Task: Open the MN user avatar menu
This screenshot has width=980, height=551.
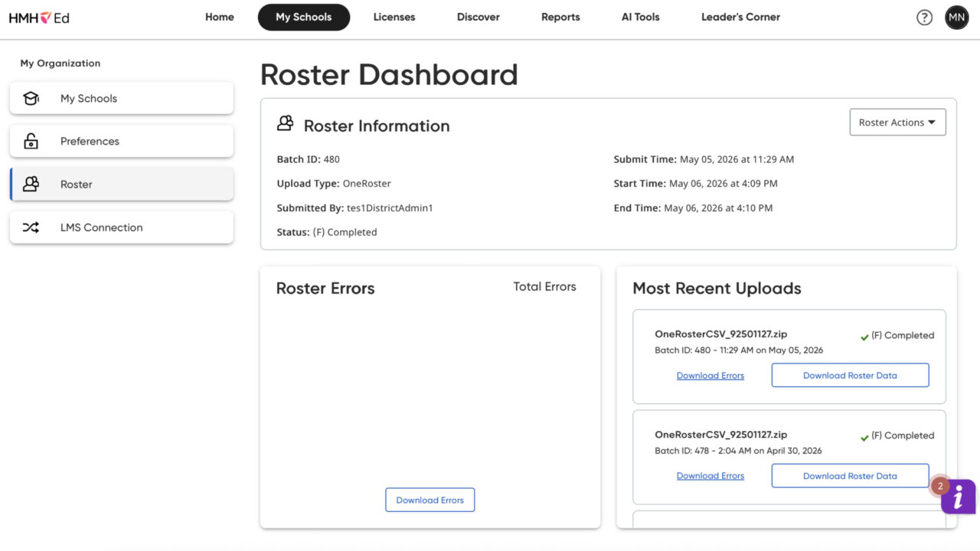Action: pos(957,17)
